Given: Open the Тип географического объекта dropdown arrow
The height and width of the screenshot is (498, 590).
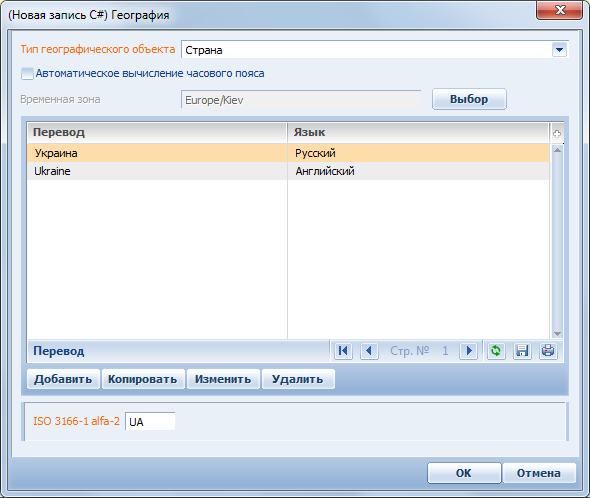Looking at the screenshot, I should coord(559,50).
